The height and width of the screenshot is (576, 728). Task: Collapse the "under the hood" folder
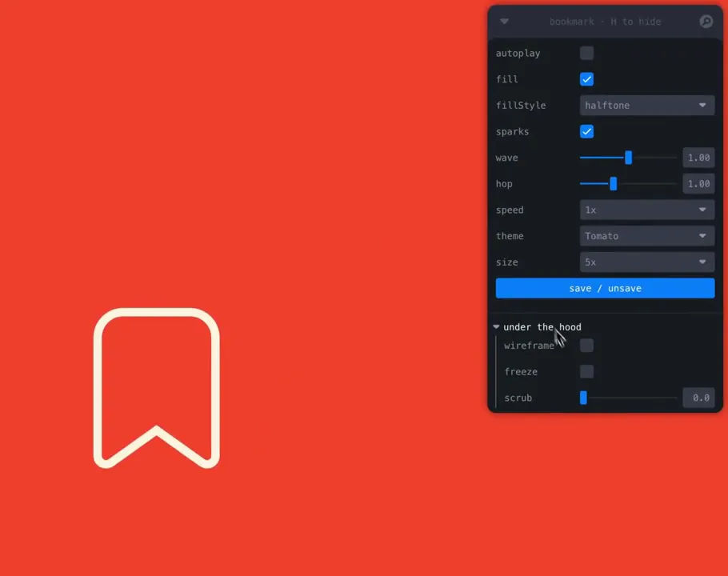pos(538,326)
